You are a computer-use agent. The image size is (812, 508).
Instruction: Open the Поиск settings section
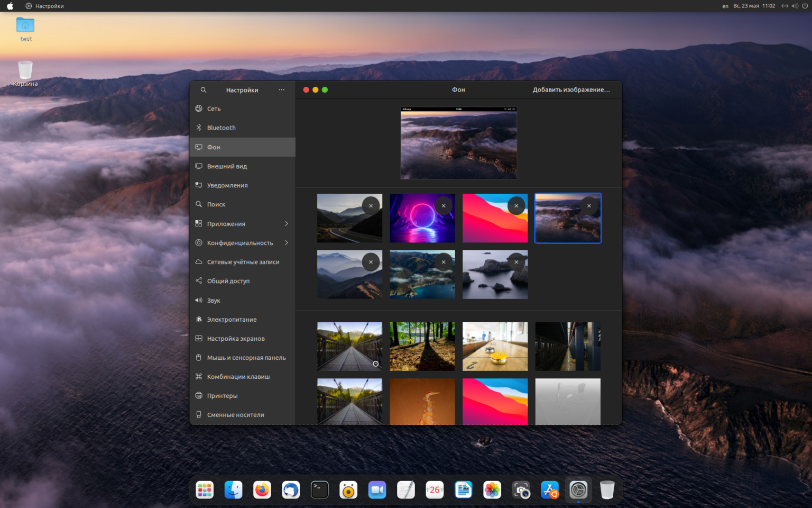click(x=243, y=204)
